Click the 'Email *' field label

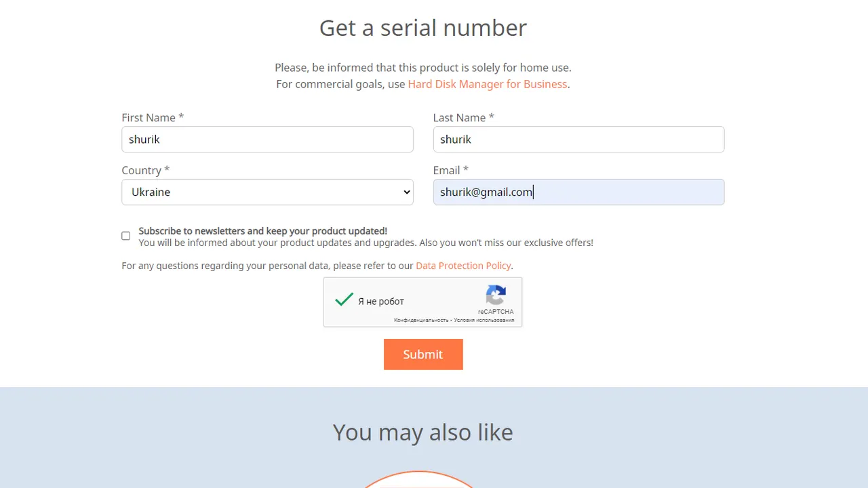450,170
